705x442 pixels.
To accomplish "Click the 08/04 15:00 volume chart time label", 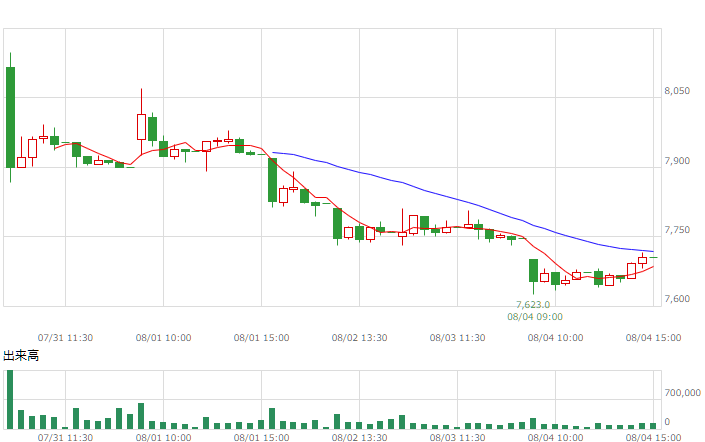I will pos(653,438).
